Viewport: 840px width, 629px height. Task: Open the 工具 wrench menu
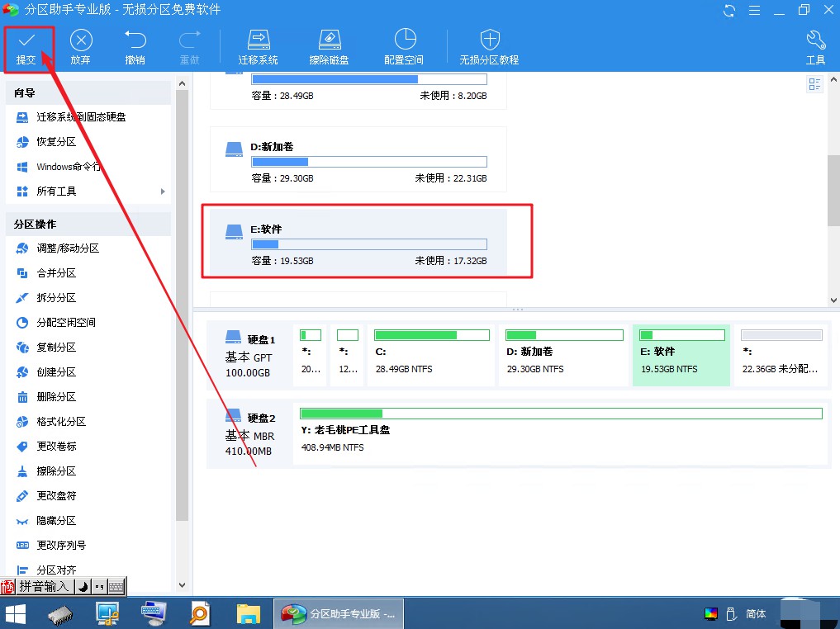(x=815, y=48)
